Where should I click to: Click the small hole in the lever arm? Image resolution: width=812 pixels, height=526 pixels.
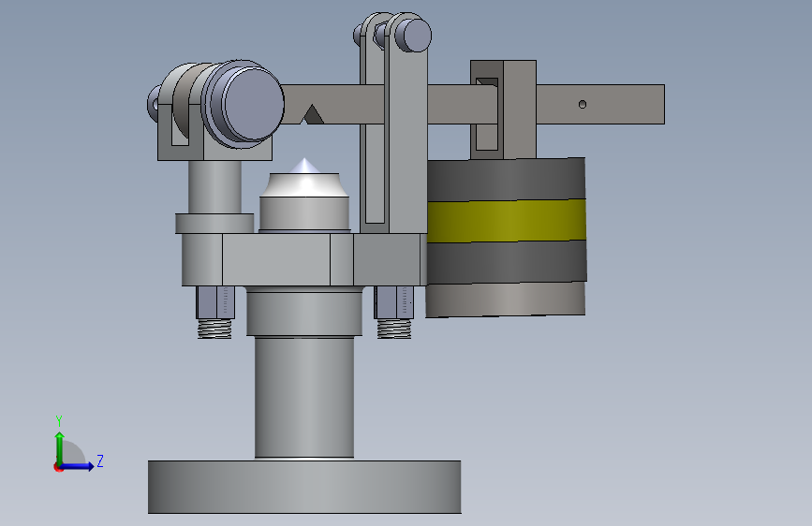(x=583, y=105)
